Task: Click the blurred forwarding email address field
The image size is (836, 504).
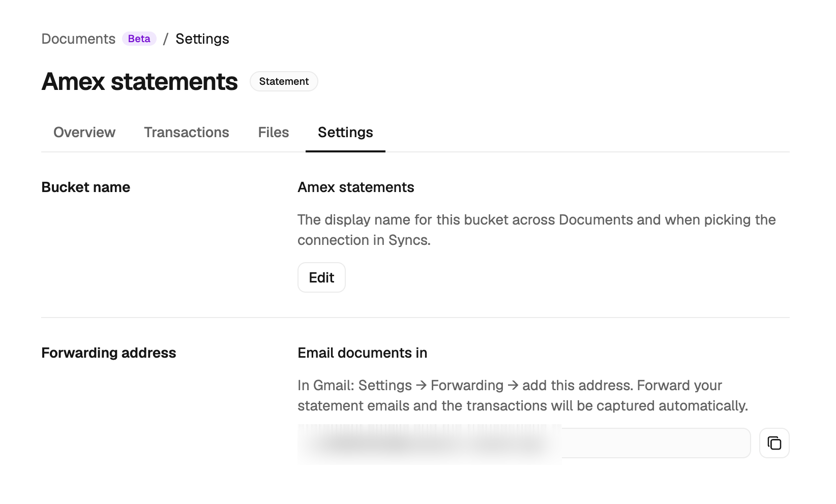Action: [524, 443]
